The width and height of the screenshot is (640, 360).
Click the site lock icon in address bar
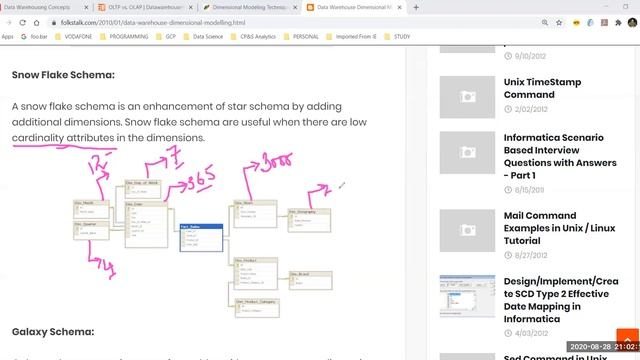tap(53, 23)
